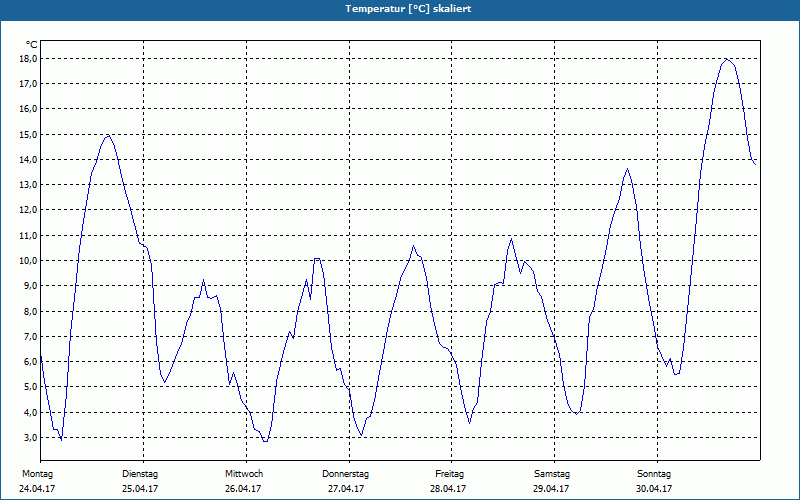Click the 11,0 y-axis label
The width and height of the screenshot is (800, 500).
tap(28, 235)
